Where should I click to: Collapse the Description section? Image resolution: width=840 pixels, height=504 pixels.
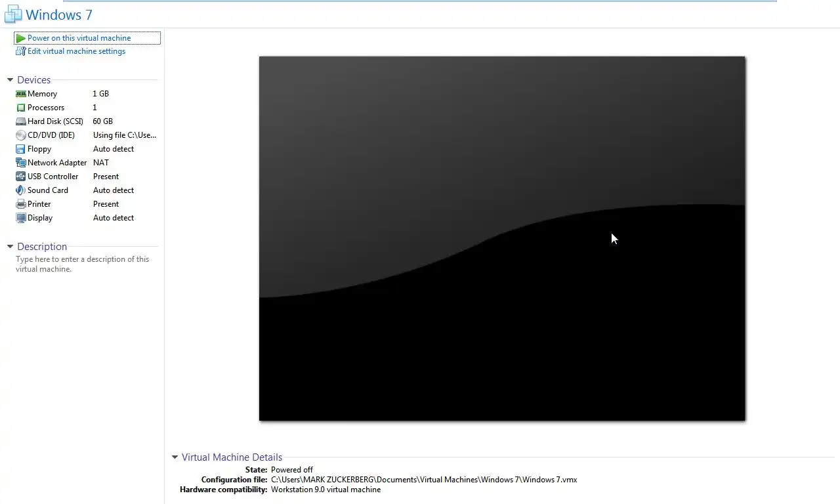coord(10,247)
